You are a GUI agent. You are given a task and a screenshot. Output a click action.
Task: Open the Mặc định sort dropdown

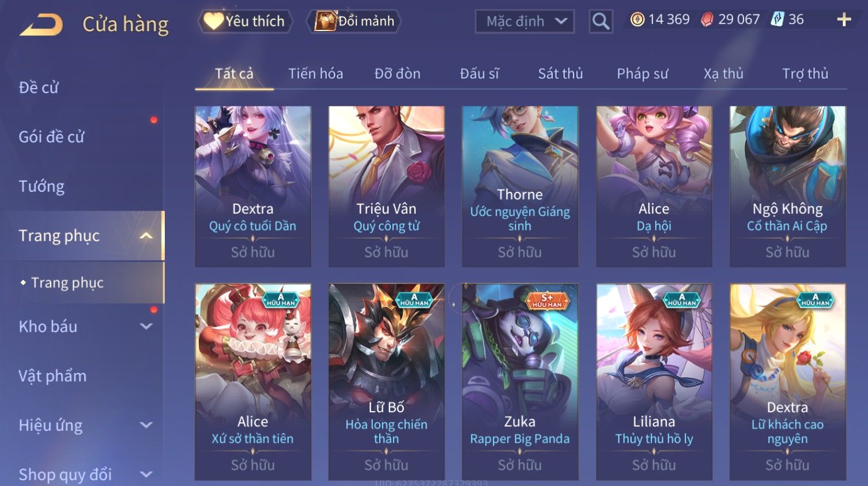tap(524, 21)
